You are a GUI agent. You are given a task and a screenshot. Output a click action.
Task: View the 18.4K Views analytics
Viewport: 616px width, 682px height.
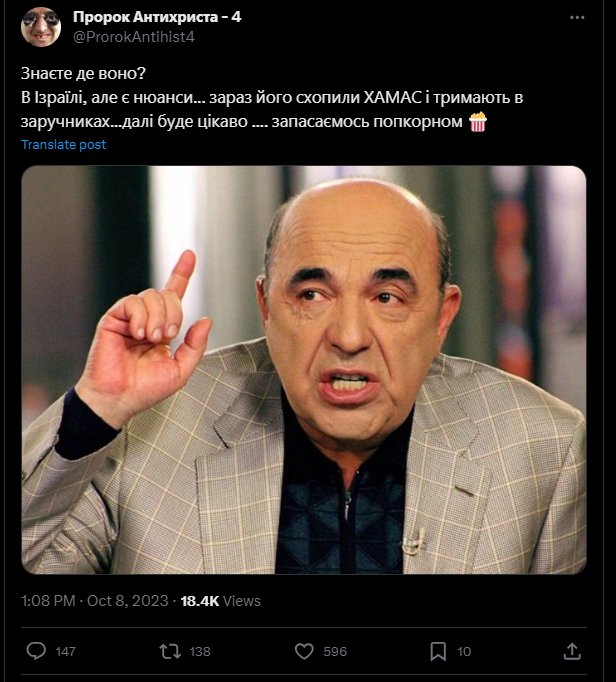[220, 601]
